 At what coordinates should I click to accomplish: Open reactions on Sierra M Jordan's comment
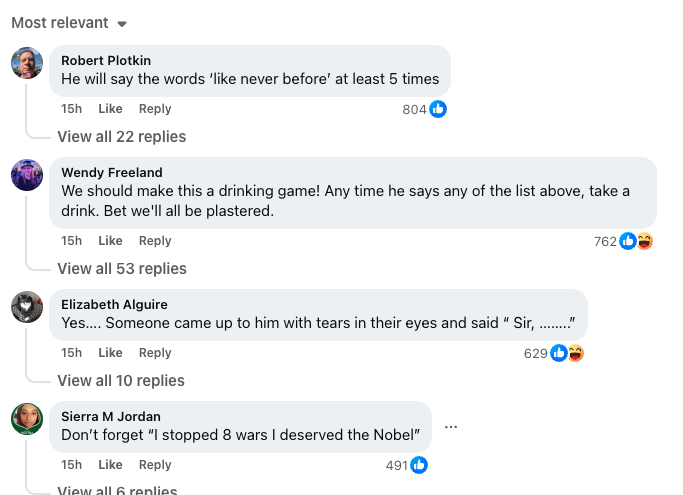407,465
